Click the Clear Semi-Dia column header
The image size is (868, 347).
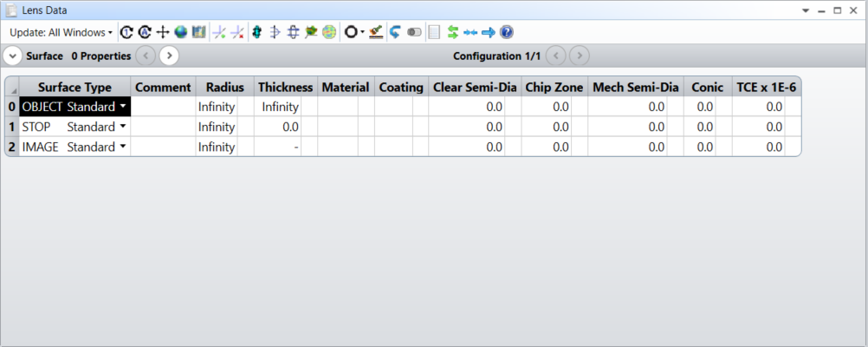475,87
